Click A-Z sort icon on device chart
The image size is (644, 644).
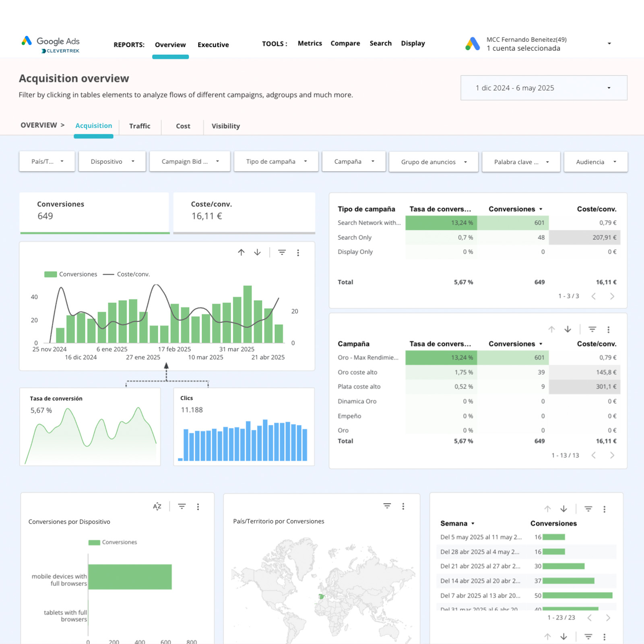click(157, 506)
